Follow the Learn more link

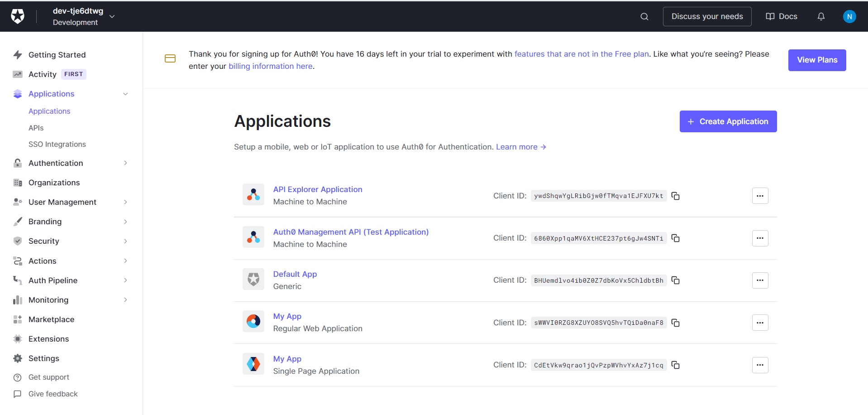point(521,147)
